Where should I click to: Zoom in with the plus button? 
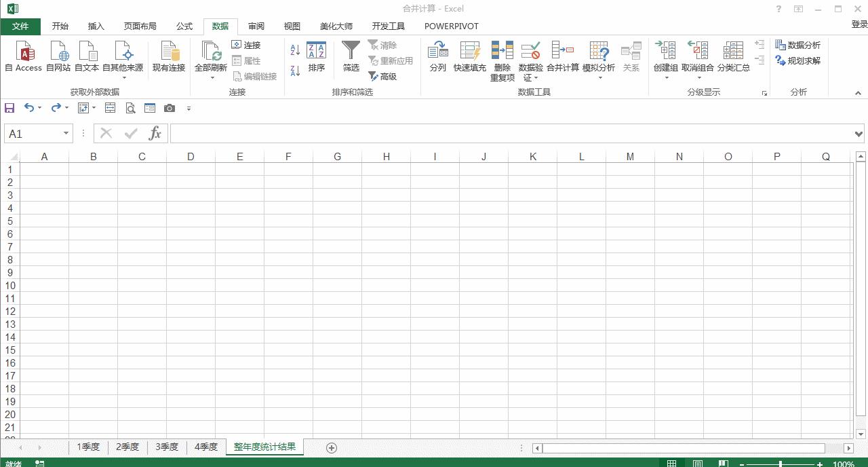click(x=821, y=464)
